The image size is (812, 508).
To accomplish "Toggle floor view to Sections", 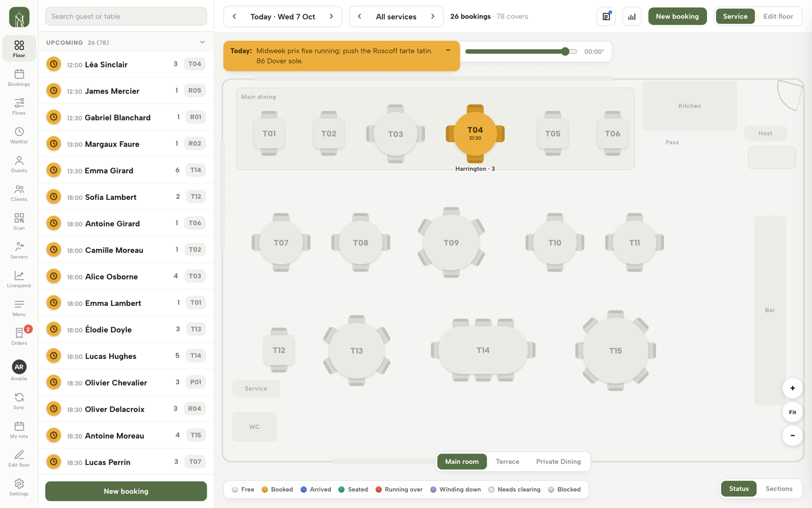I will coord(779,489).
